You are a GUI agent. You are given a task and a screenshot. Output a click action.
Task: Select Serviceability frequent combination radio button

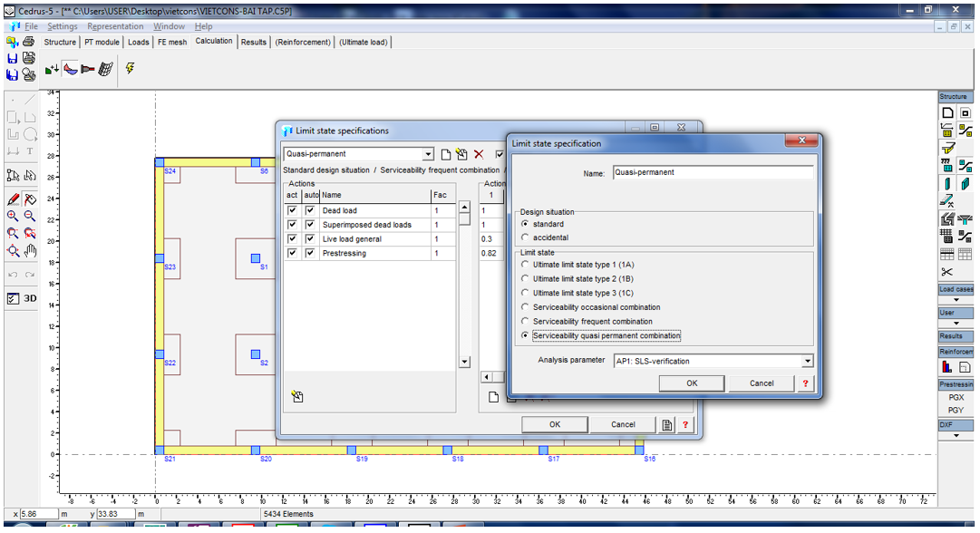tap(525, 321)
